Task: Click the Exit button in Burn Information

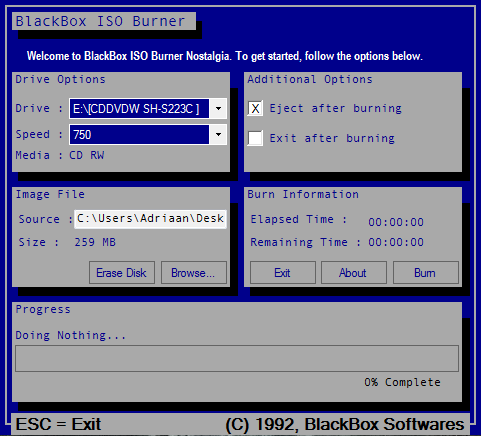Action: click(x=283, y=273)
